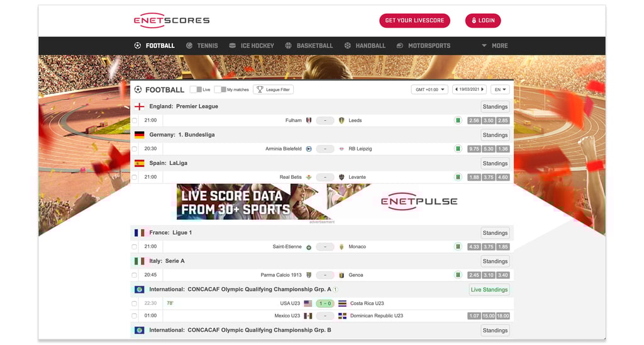Click the England flag icon

click(139, 106)
